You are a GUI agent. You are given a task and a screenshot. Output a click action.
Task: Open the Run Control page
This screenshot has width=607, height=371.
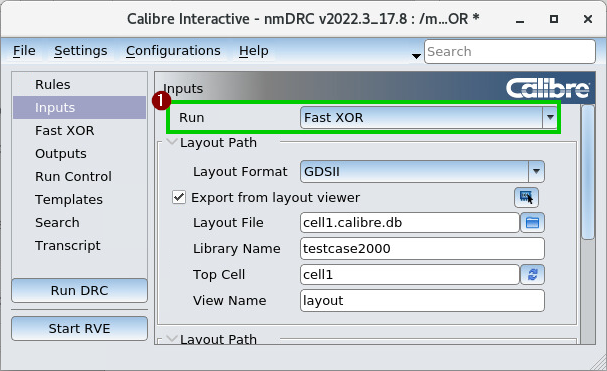[80, 177]
